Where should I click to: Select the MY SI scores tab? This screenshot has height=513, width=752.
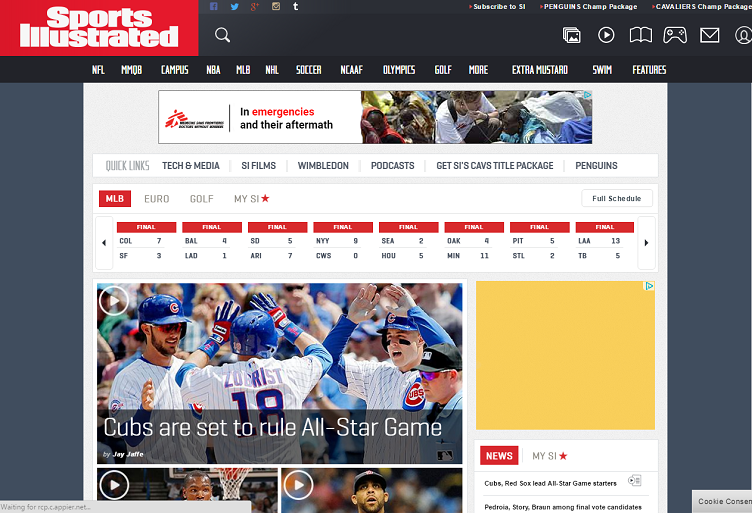click(x=252, y=199)
